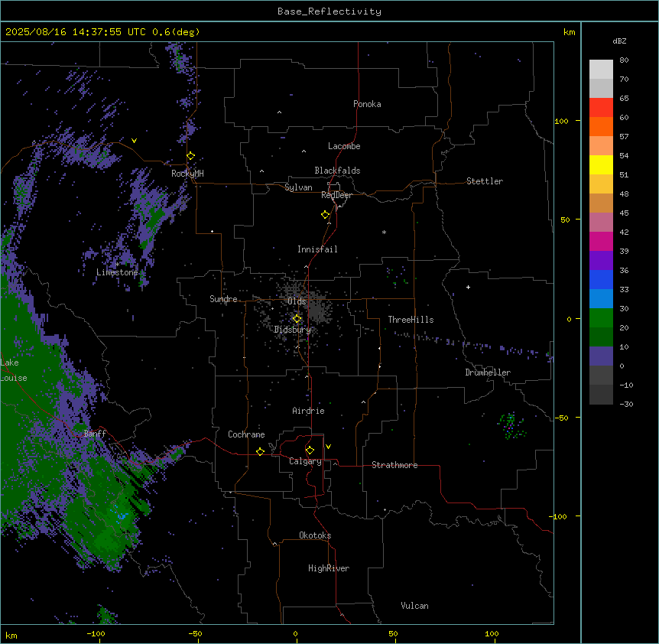Click the yellow marker near RockyMH

tap(191, 156)
